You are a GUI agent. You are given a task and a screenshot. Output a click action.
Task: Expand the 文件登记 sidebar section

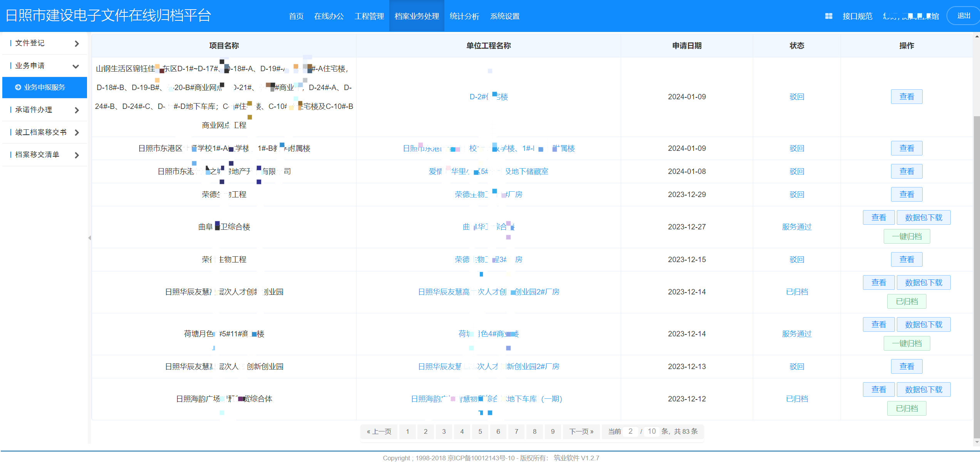pos(45,43)
